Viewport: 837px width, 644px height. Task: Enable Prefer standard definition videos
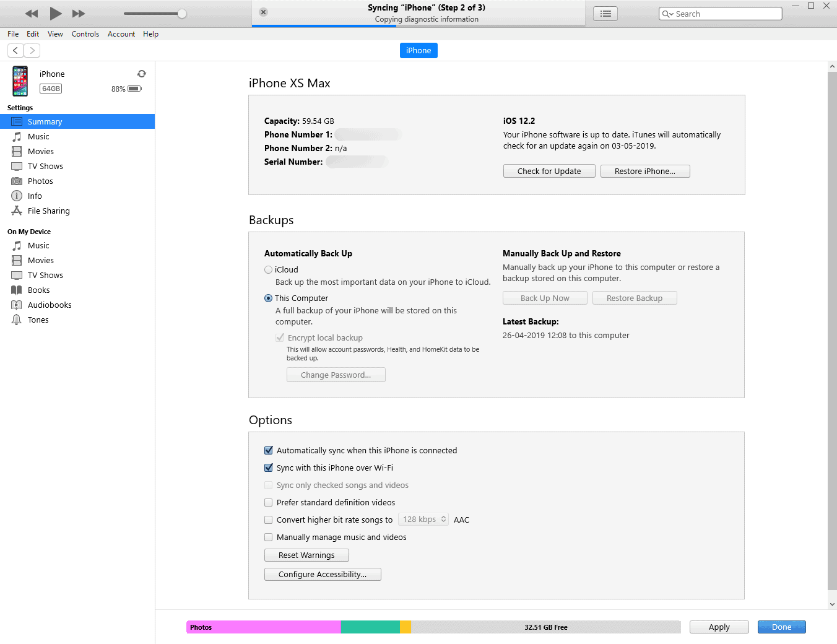coord(268,502)
